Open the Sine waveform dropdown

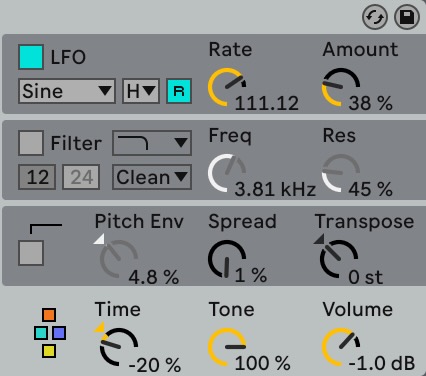point(67,91)
